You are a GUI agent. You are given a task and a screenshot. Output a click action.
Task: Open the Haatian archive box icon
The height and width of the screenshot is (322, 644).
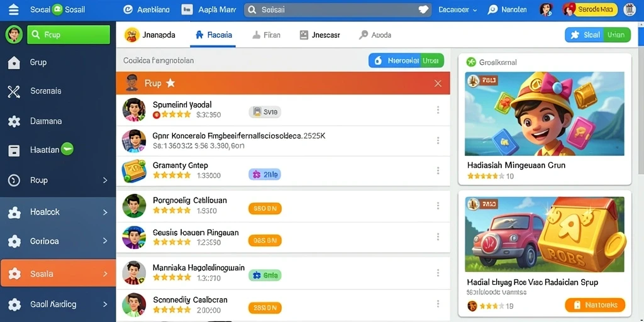[14, 150]
